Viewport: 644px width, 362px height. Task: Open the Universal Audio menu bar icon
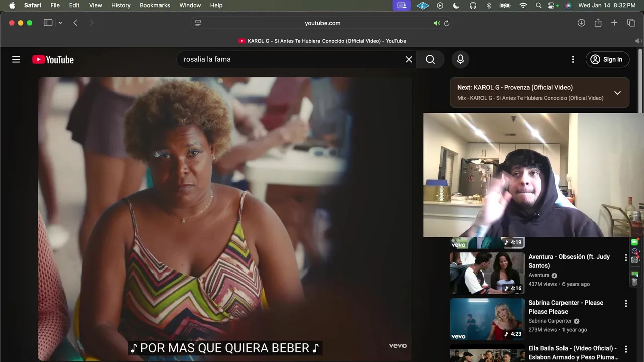(423, 5)
